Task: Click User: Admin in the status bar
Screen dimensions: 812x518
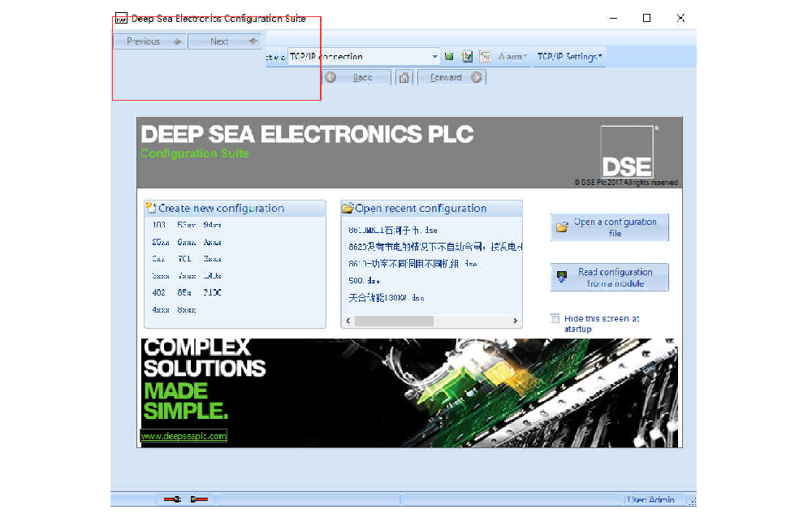Action: pyautogui.click(x=651, y=499)
